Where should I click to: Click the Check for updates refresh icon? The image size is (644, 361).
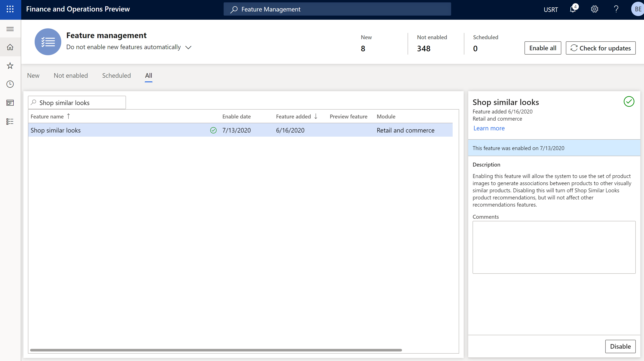573,47
